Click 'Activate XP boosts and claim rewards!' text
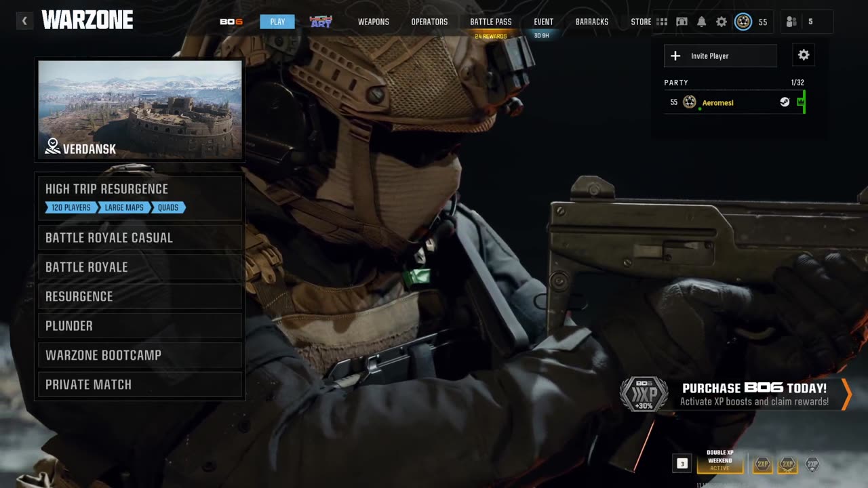 (x=754, y=402)
